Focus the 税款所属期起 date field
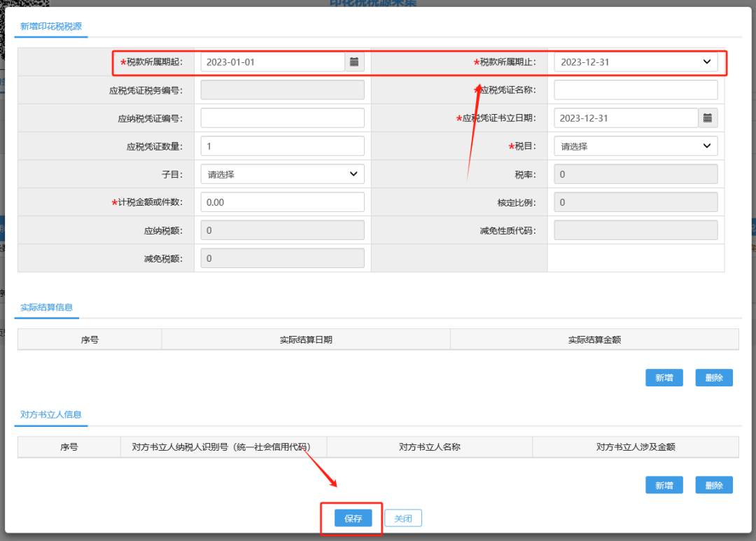The height and width of the screenshot is (541, 756). click(272, 62)
